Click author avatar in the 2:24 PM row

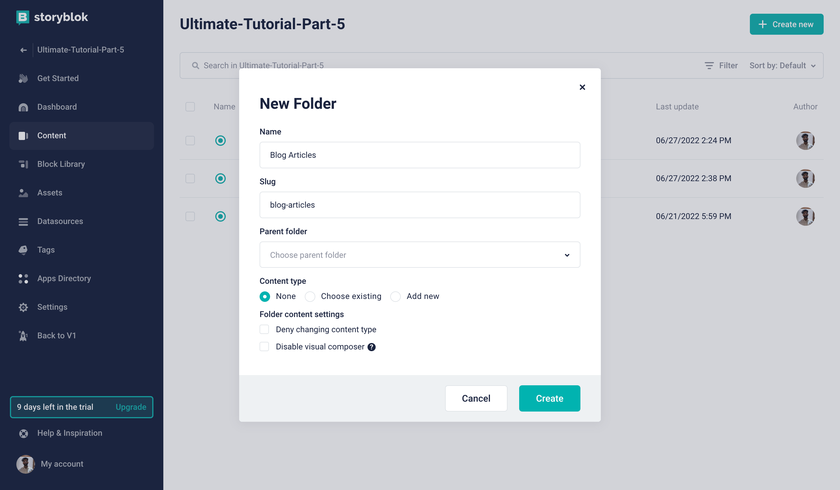805,140
